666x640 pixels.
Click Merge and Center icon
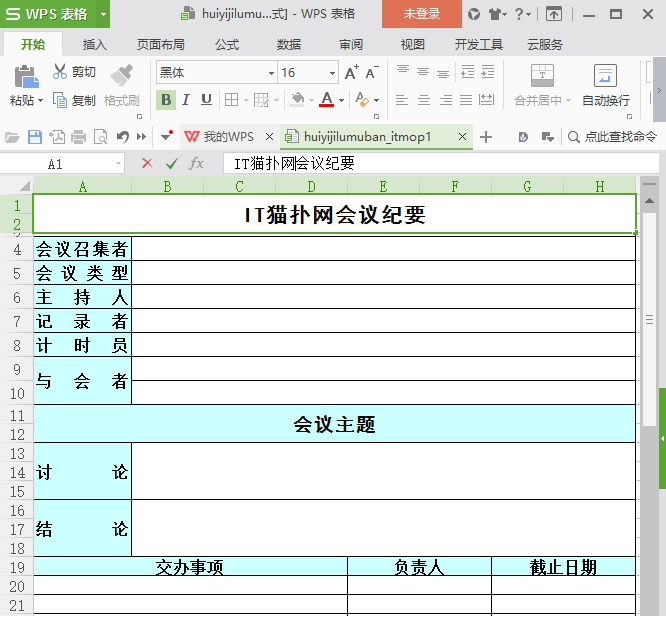542,76
